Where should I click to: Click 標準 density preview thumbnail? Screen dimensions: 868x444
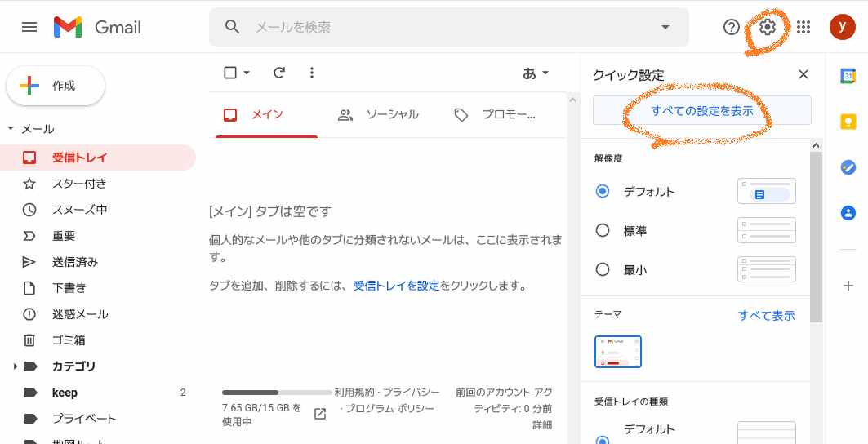click(767, 230)
